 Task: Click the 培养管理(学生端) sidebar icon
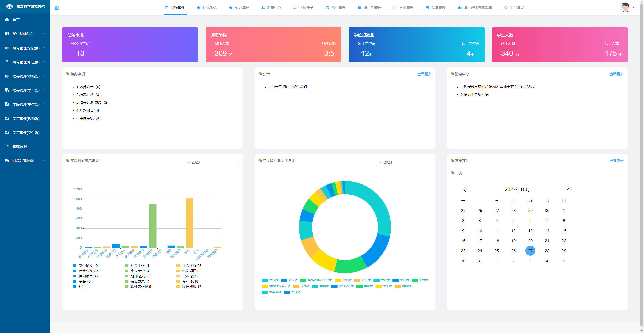pyautogui.click(x=7, y=90)
